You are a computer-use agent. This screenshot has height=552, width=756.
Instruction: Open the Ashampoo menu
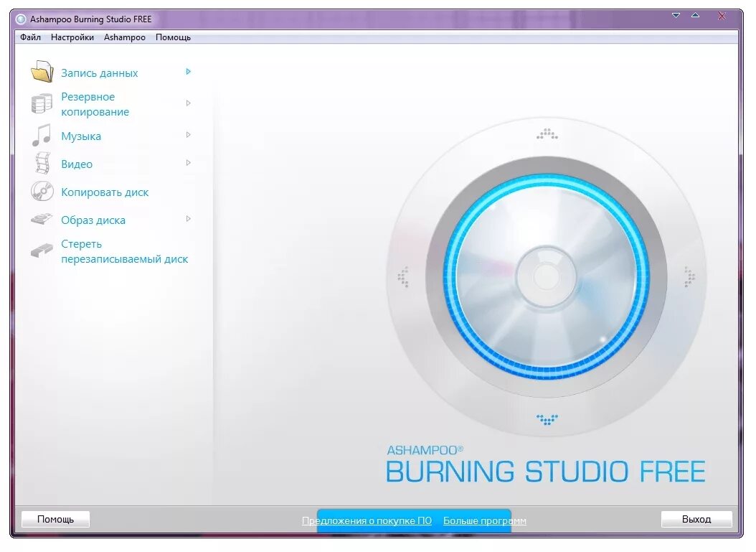(x=124, y=37)
